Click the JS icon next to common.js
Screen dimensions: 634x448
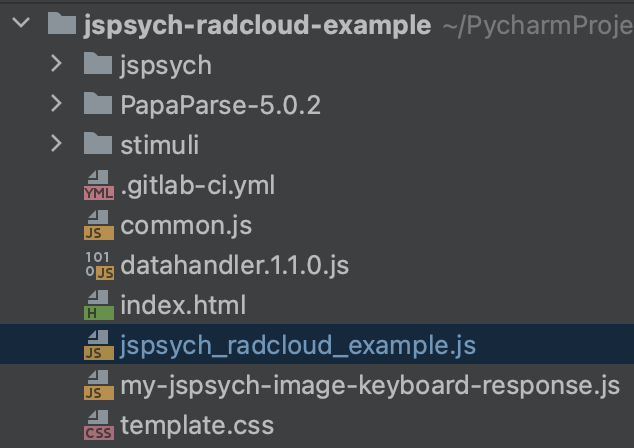click(98, 226)
